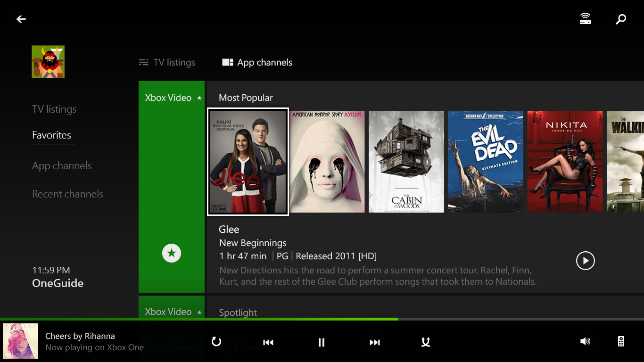The width and height of the screenshot is (644, 362).
Task: Click the App channels grid icon
Action: [228, 62]
